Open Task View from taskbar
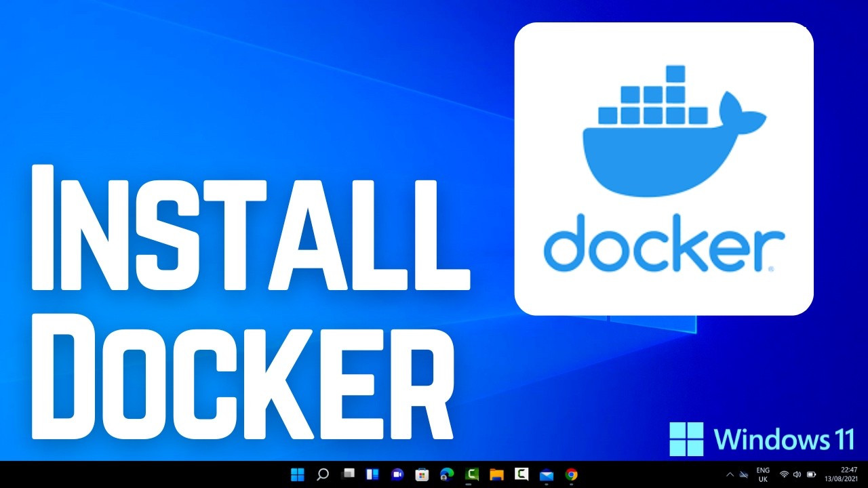Image resolution: width=868 pixels, height=488 pixels. pos(348,474)
